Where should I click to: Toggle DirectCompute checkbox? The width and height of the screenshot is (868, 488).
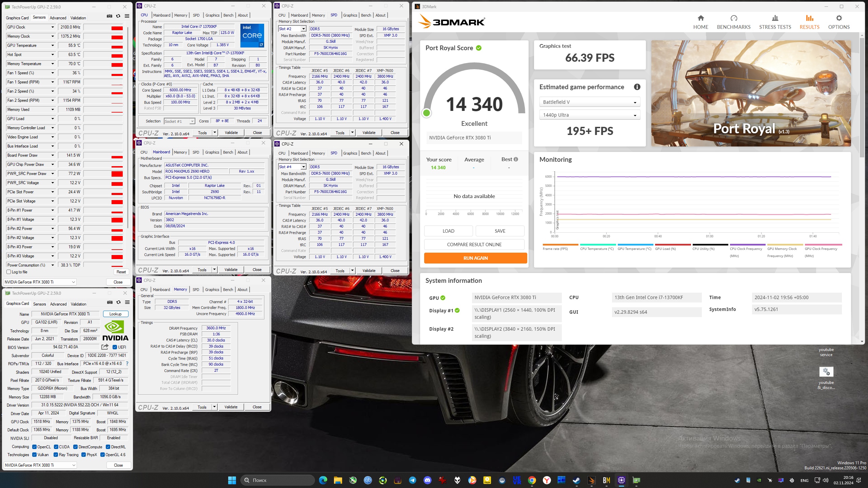click(x=76, y=447)
